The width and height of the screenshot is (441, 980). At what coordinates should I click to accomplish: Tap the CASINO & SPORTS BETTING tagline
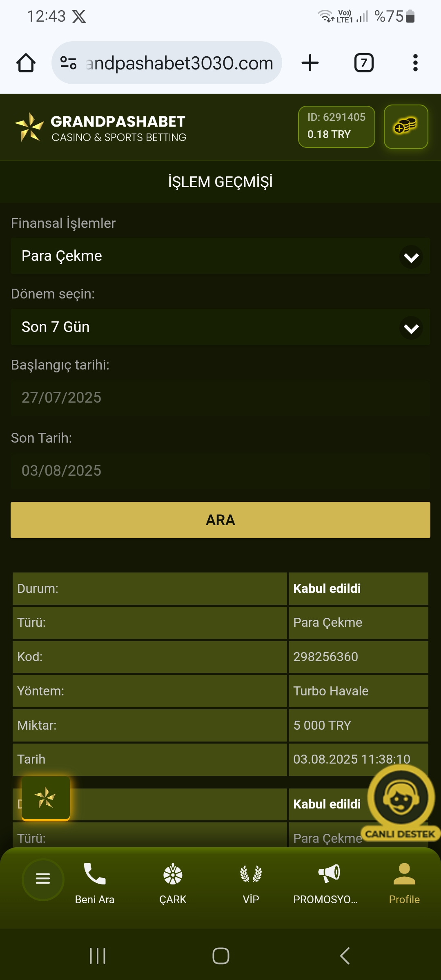tap(119, 137)
